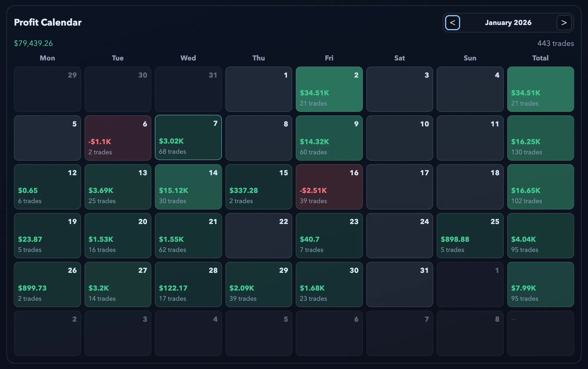Select empty January 1 day cell
This screenshot has height=369, width=588.
click(x=259, y=89)
